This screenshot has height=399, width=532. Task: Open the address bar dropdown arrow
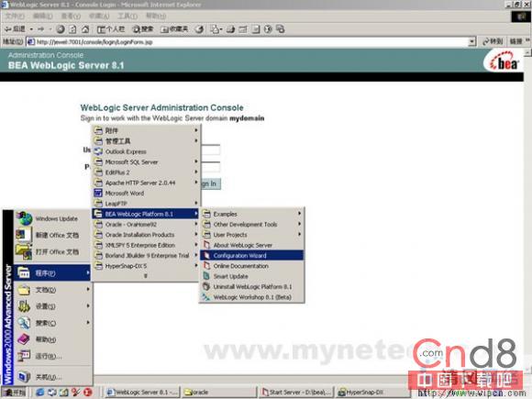[x=471, y=41]
